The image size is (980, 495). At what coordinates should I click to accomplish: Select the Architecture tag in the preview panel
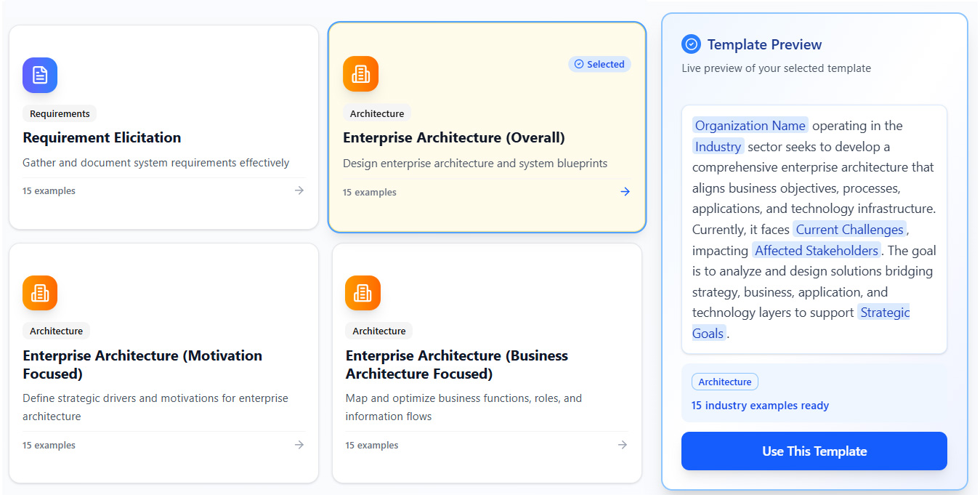click(x=724, y=382)
